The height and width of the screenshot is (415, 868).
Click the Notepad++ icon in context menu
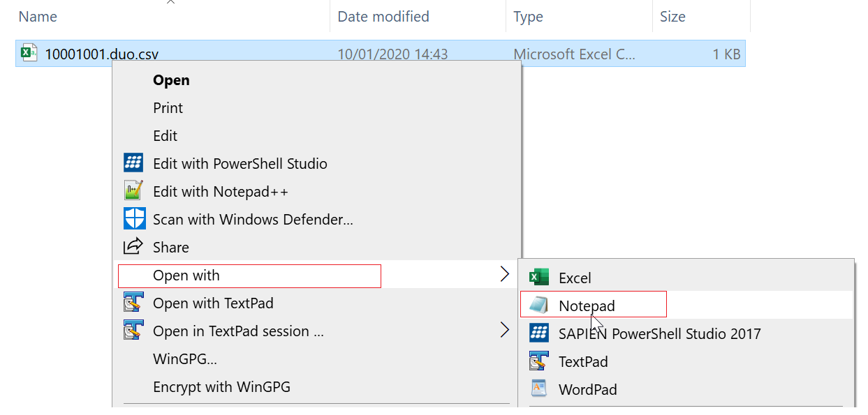pos(133,191)
